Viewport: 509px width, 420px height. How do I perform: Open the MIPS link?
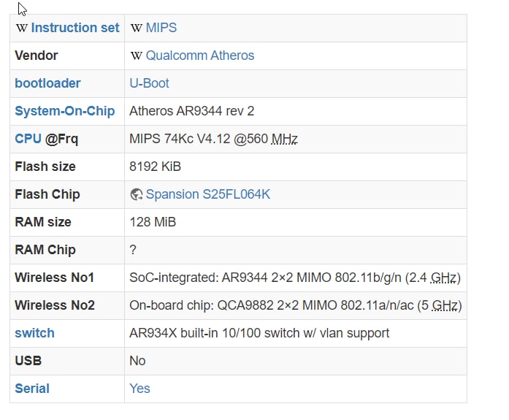[161, 28]
